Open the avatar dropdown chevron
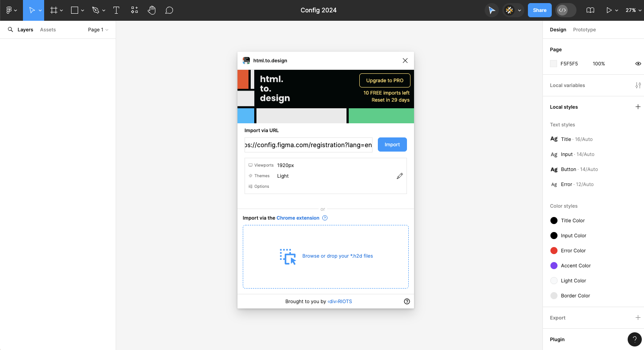Viewport: 644px width, 350px height. click(x=520, y=10)
